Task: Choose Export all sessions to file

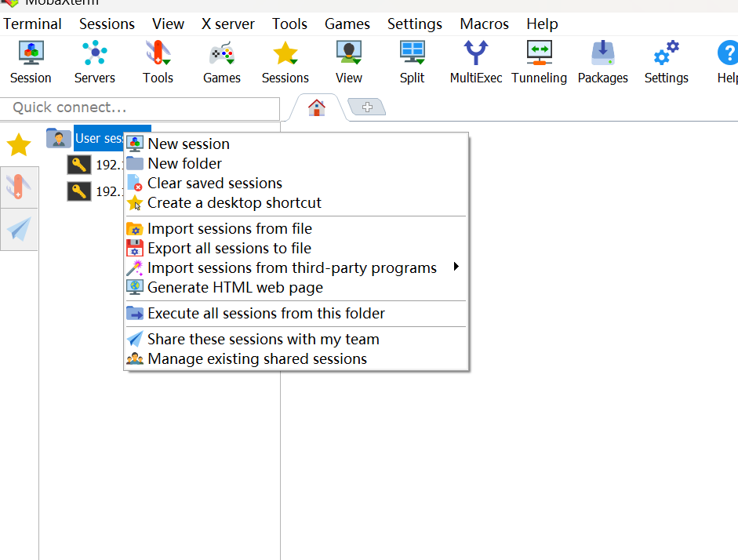Action: [x=296, y=248]
